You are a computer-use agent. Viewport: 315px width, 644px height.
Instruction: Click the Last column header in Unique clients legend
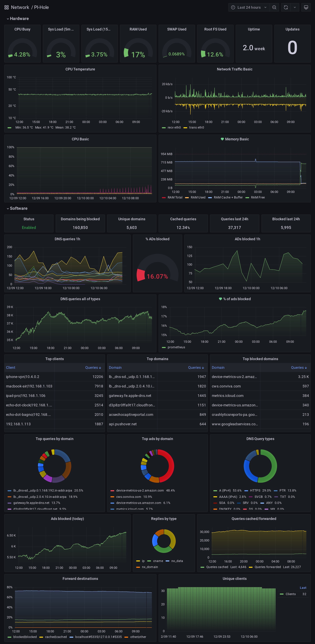[x=303, y=588]
